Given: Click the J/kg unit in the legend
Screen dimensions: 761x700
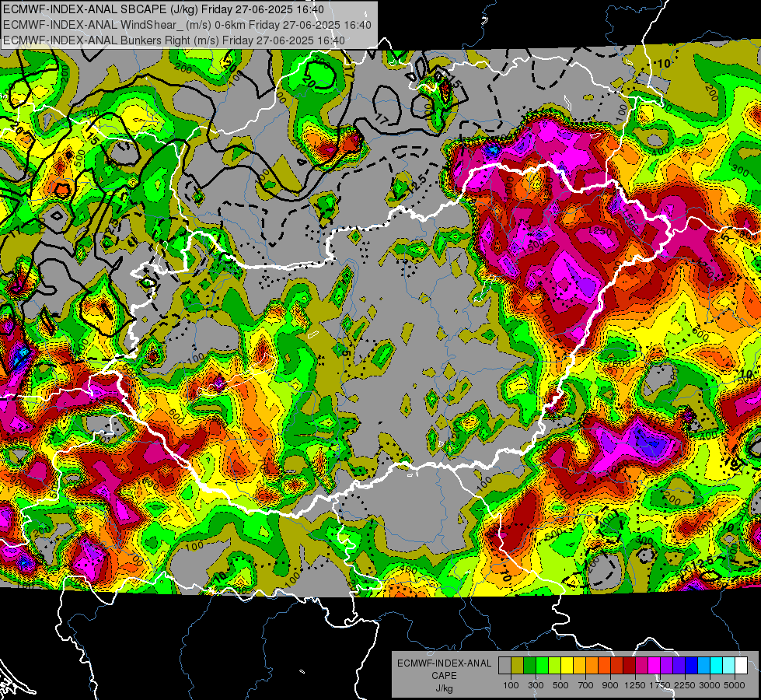Looking at the screenshot, I should coord(444,688).
